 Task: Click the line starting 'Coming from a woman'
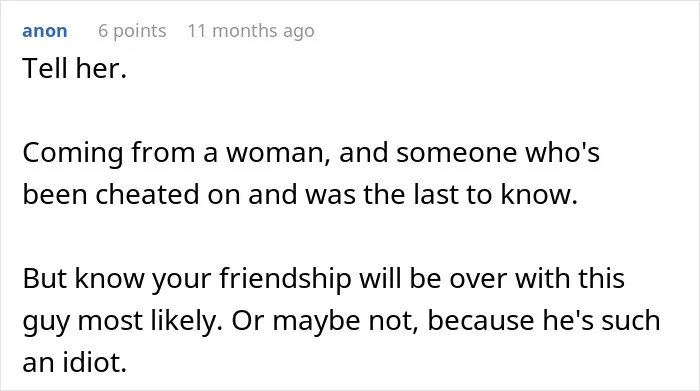point(311,153)
